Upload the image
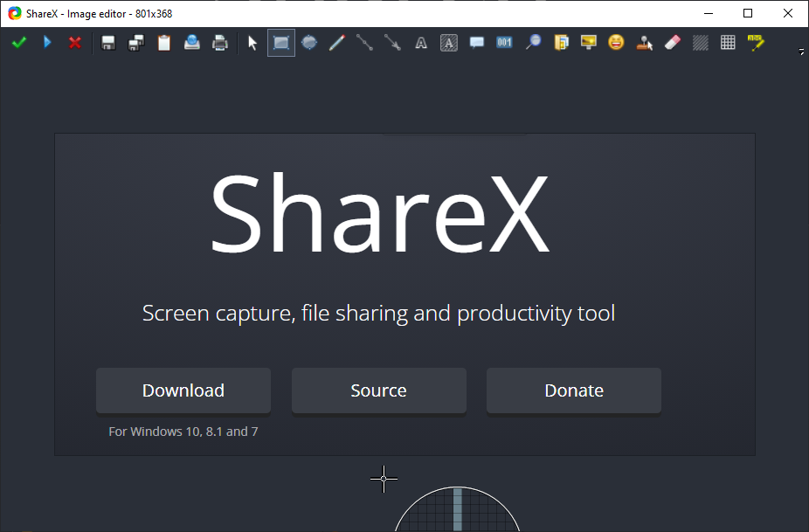 (191, 42)
